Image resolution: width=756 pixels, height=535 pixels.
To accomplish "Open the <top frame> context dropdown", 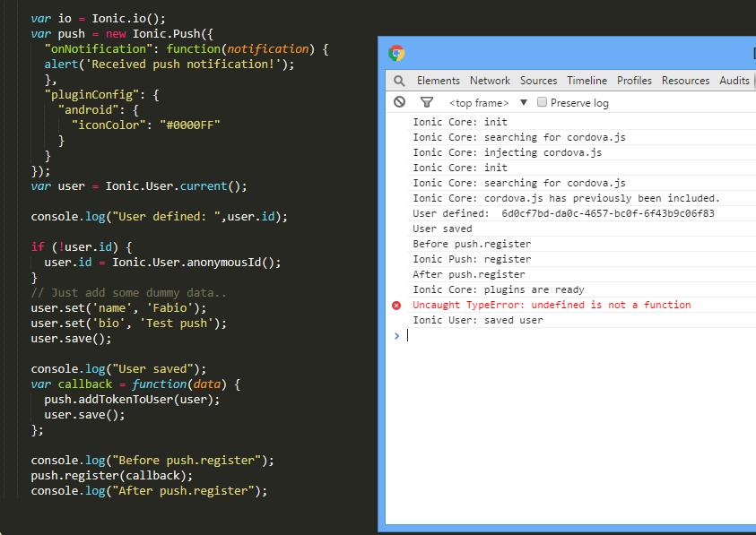I will 489,103.
